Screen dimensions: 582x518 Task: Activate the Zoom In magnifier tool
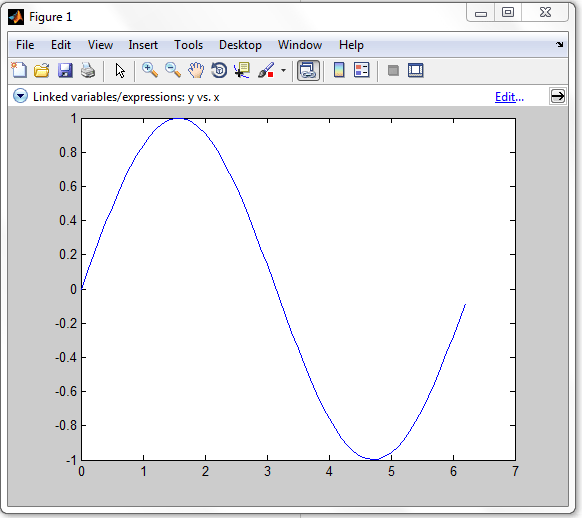(150, 70)
